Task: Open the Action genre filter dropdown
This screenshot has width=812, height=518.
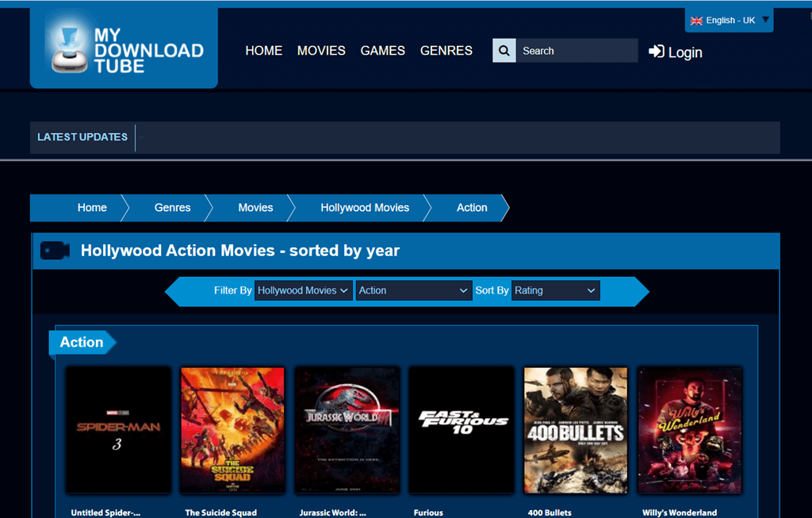Action: [x=414, y=290]
